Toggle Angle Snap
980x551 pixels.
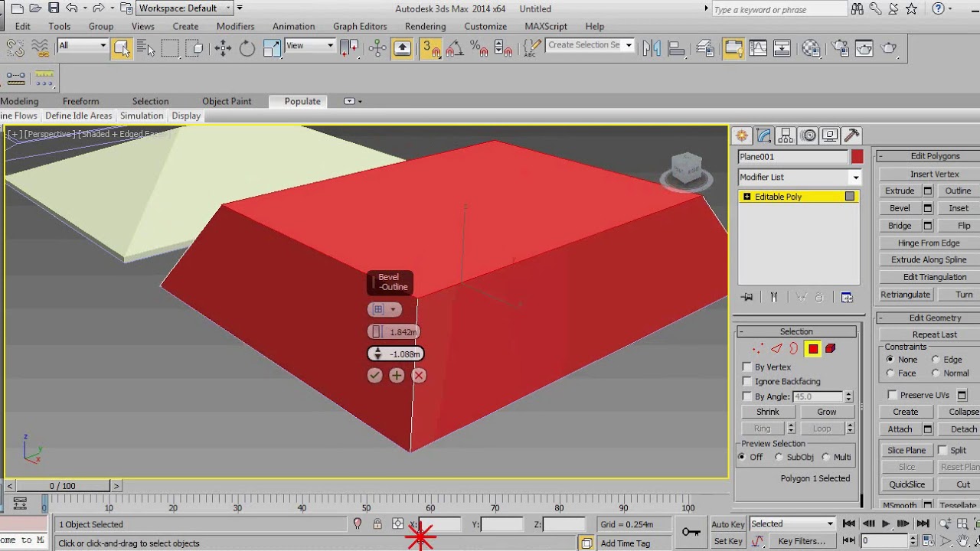(455, 48)
